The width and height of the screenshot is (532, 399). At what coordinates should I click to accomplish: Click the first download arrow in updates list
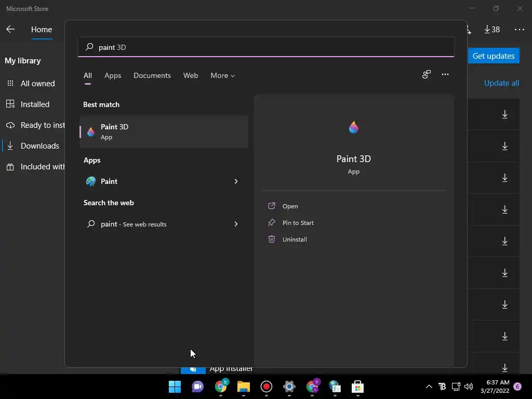click(x=504, y=114)
